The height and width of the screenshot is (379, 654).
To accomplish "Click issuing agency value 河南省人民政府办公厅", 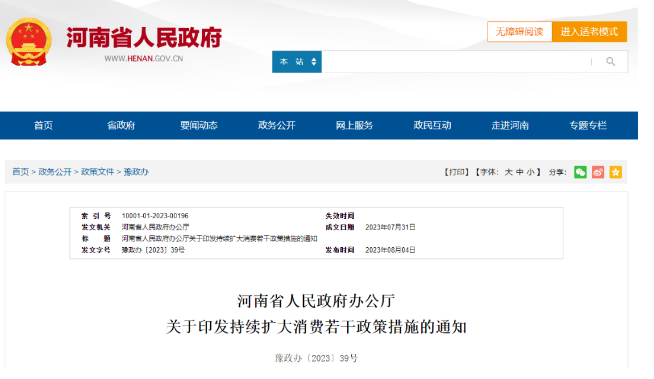I will click(155, 227).
